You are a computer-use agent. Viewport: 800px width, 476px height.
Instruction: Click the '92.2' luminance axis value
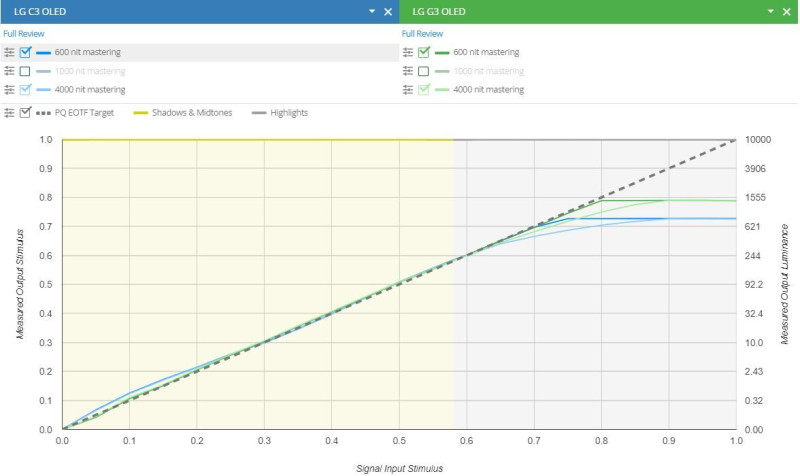754,285
